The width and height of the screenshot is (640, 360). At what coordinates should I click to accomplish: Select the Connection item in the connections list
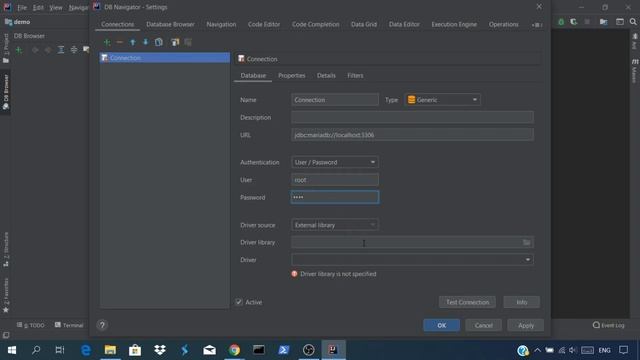pos(165,58)
